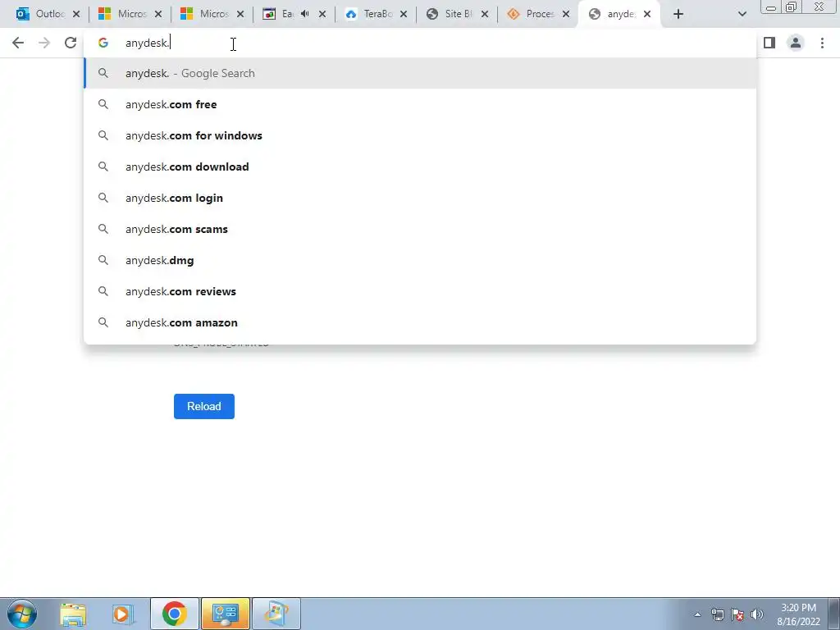Click search icon beside 'anydesk.dmg'

click(103, 260)
